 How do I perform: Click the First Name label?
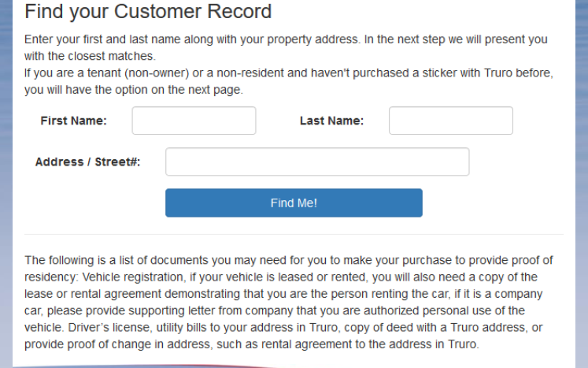click(73, 121)
